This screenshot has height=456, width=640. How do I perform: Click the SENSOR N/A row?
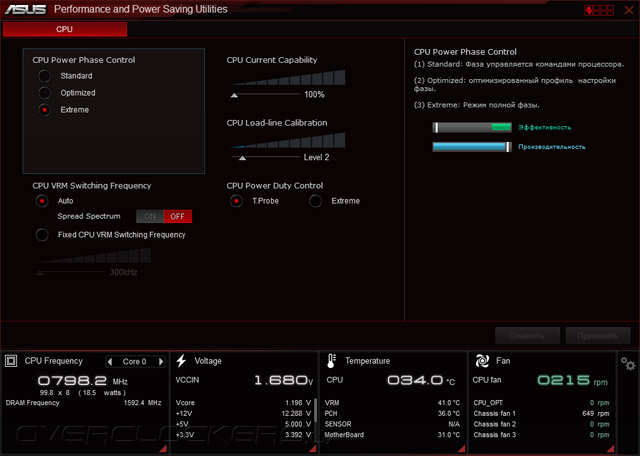[392, 424]
